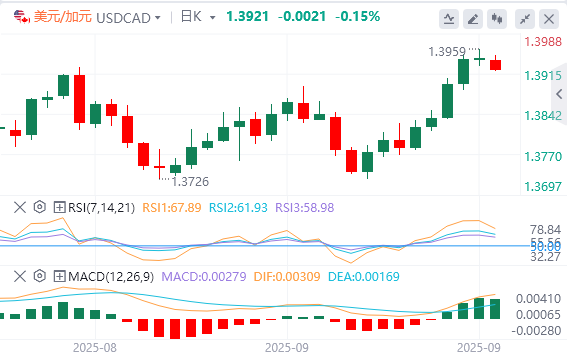This screenshot has width=567, height=361.
Task: Expand the MACD panel plus icon
Action: [59, 277]
